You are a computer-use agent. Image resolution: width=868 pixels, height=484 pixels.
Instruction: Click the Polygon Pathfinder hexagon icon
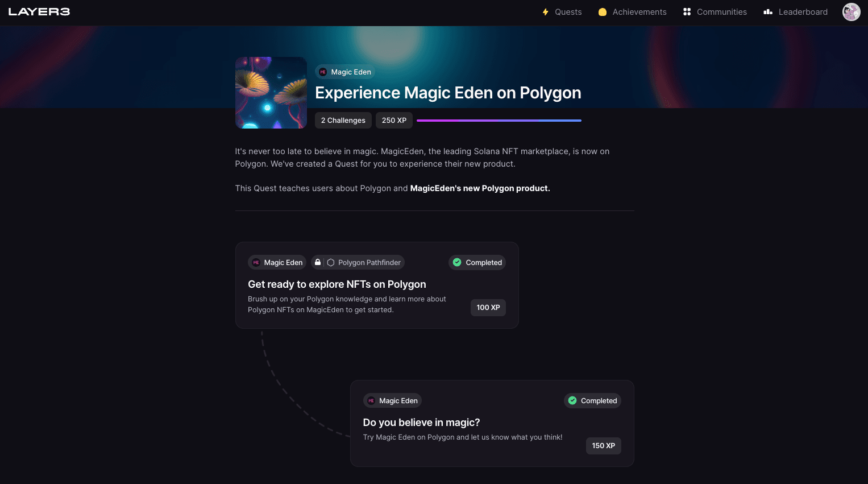click(331, 262)
